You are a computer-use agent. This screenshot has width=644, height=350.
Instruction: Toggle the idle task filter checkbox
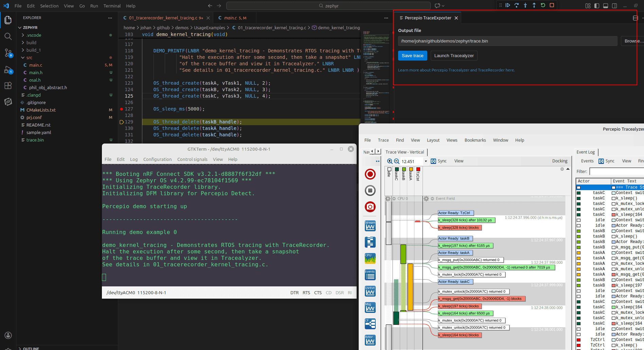(389, 169)
